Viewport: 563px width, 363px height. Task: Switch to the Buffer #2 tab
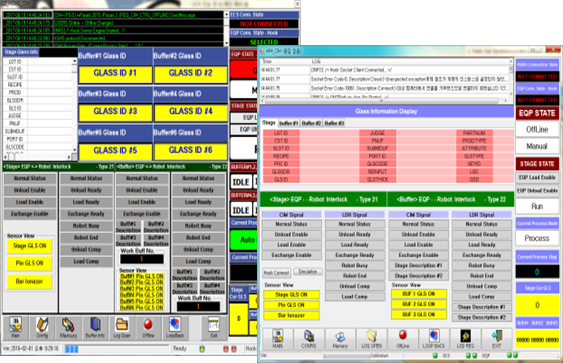pyautogui.click(x=311, y=123)
